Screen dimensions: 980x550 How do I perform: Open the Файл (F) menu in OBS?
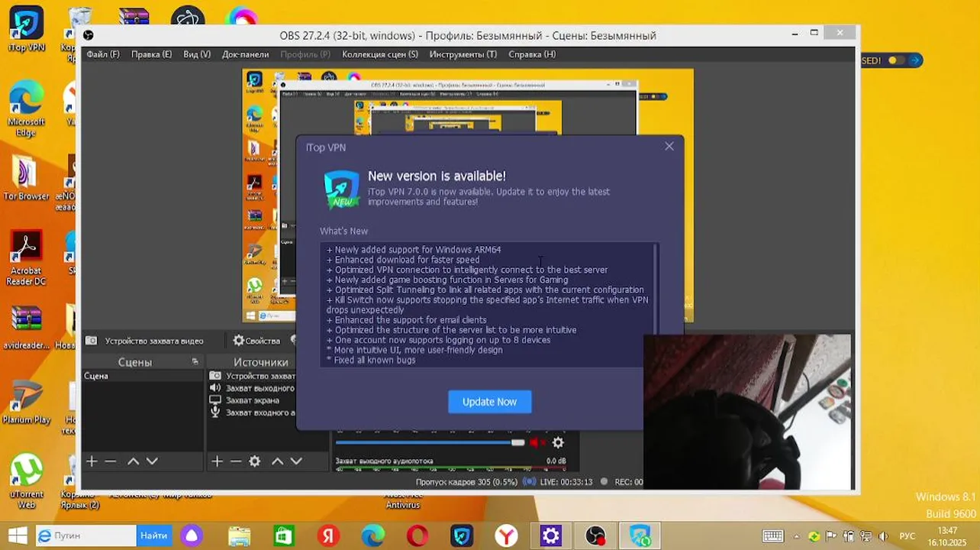[103, 54]
